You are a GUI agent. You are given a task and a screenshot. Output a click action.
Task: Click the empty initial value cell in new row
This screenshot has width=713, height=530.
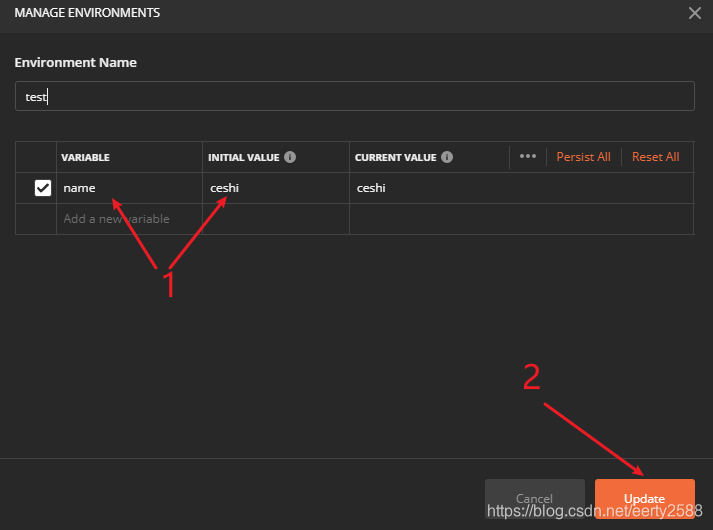click(276, 219)
